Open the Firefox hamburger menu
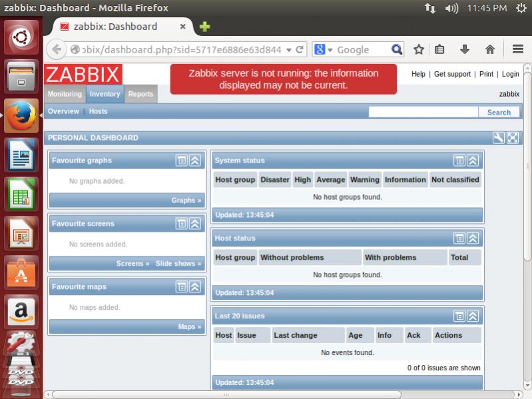Viewport: 532px width, 399px height. [x=518, y=49]
